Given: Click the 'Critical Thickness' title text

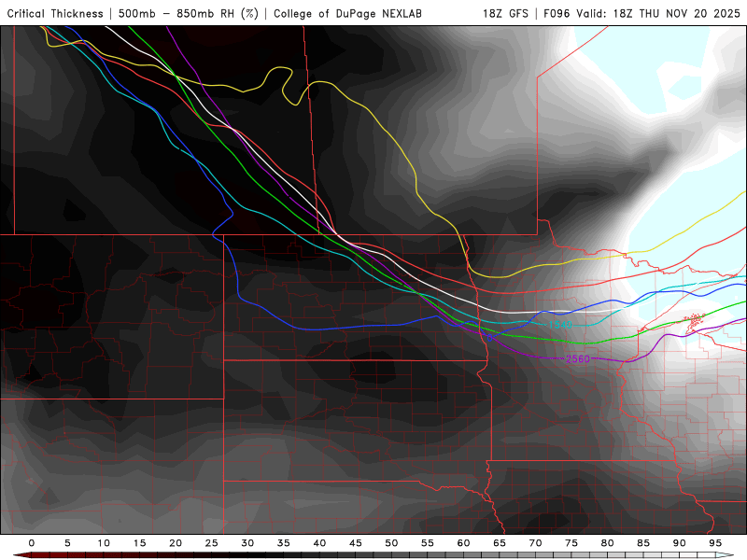Looking at the screenshot, I should 55,13.
